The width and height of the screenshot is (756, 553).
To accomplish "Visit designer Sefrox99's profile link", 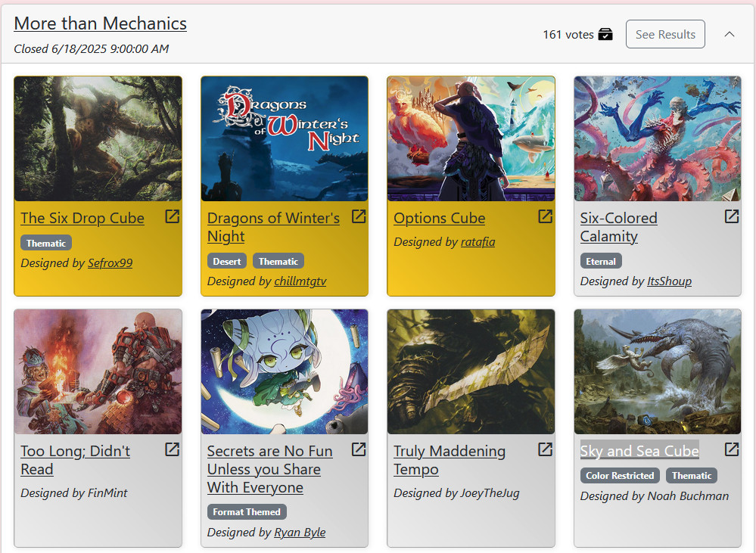I will point(110,263).
